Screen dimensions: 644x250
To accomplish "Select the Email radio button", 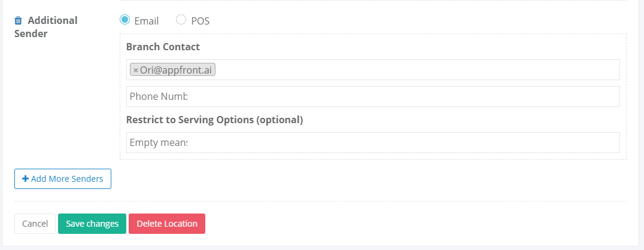I will 124,19.
